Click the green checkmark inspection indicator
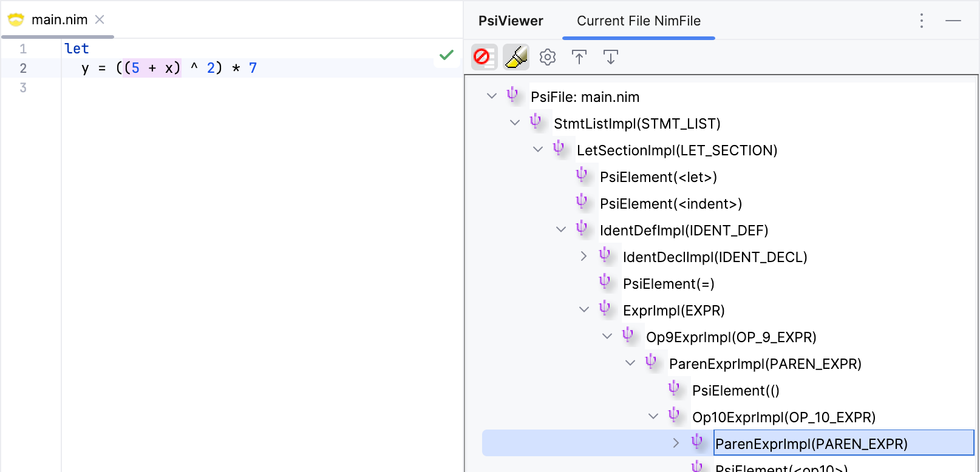The width and height of the screenshot is (980, 472). (446, 55)
